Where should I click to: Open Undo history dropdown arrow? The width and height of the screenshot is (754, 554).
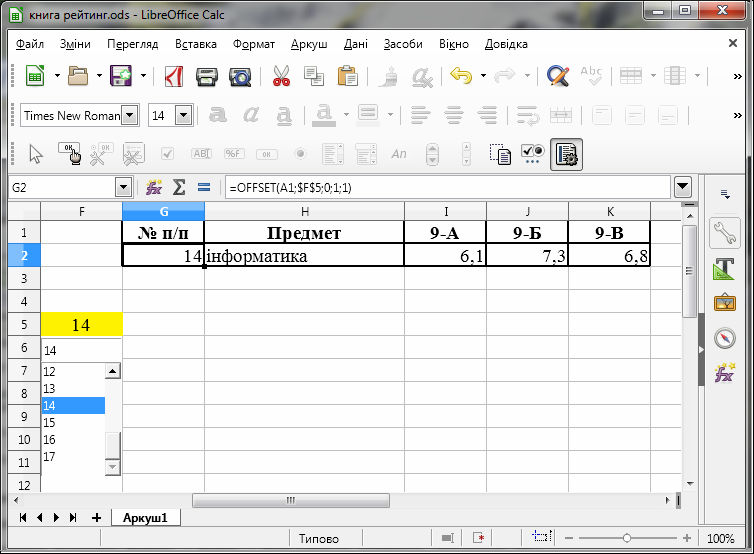click(483, 76)
